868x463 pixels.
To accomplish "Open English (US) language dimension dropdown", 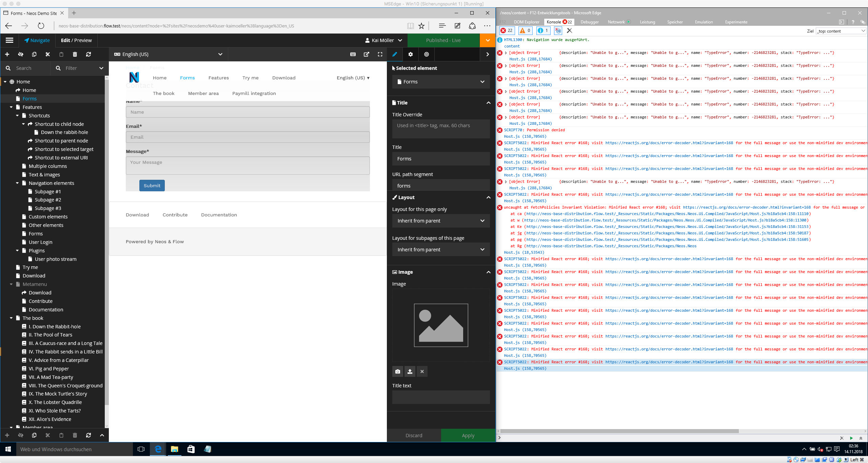I will [x=169, y=54].
